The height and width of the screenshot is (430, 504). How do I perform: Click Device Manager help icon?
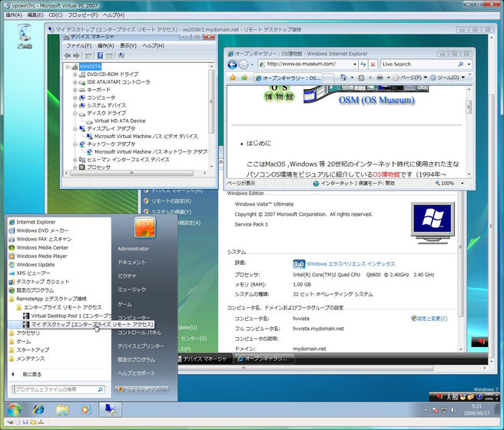point(101,55)
